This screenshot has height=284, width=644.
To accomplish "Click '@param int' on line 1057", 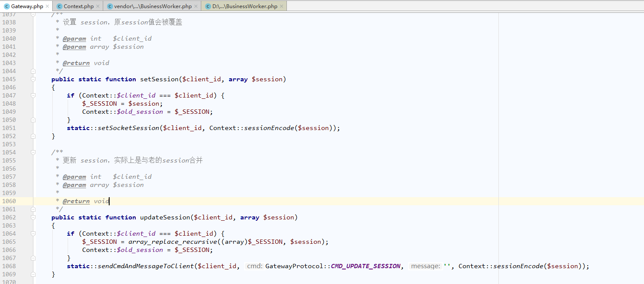I will [82, 177].
